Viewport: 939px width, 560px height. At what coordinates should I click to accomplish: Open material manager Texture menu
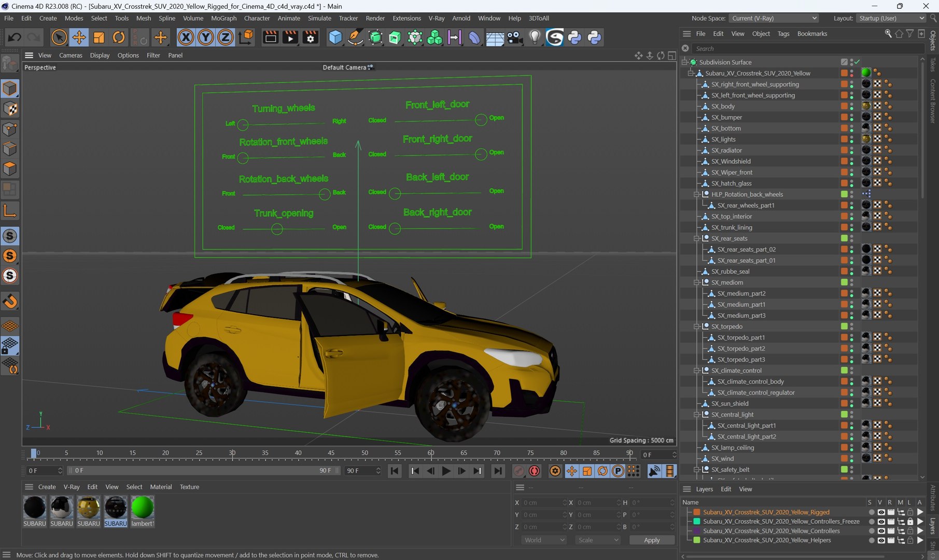pyautogui.click(x=189, y=487)
